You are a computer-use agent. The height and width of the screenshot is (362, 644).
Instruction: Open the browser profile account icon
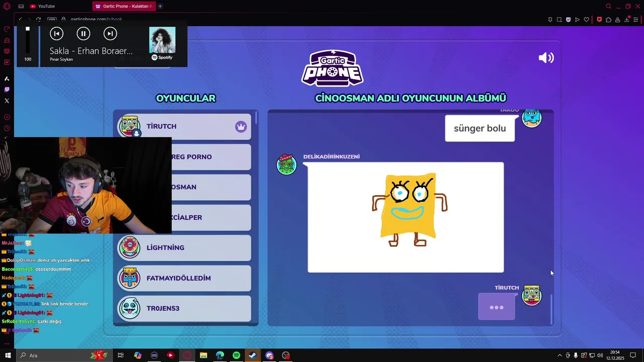click(617, 20)
